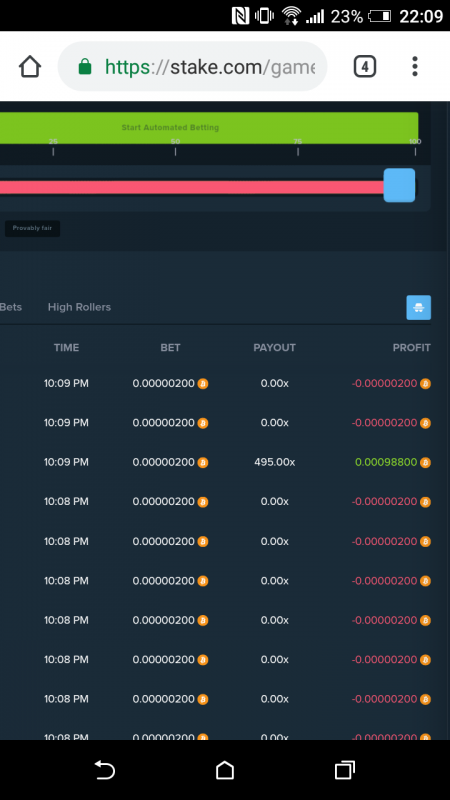Image resolution: width=450 pixels, height=800 pixels.
Task: Click the 10:09 PM time in the 495.00x row
Action: coord(66,462)
